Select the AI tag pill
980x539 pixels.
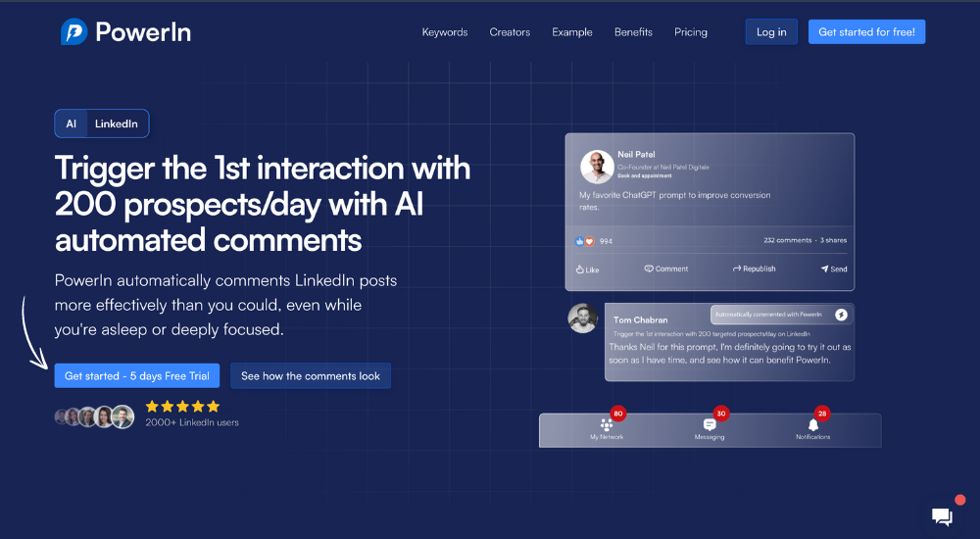[72, 123]
